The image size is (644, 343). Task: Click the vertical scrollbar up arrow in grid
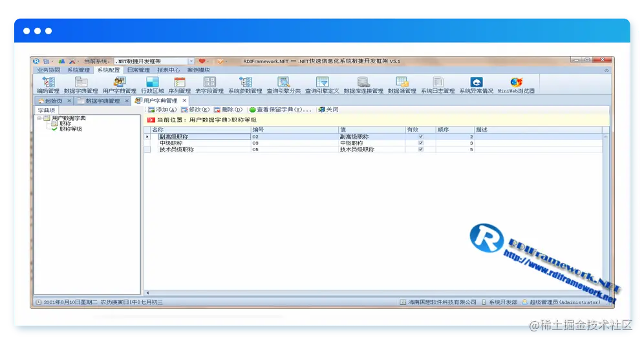click(606, 136)
